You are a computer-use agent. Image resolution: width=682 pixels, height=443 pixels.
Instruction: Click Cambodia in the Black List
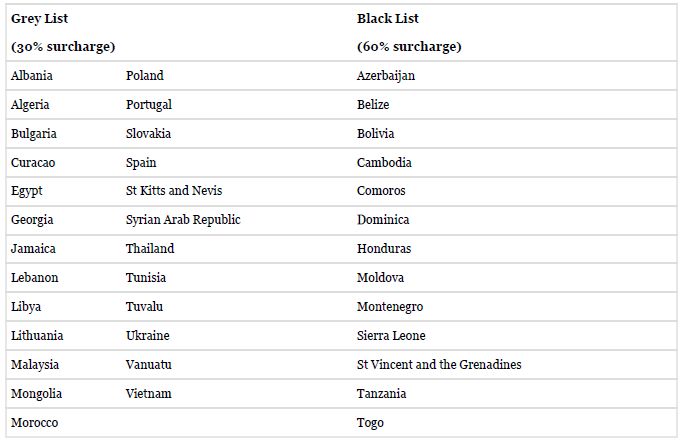pyautogui.click(x=384, y=162)
